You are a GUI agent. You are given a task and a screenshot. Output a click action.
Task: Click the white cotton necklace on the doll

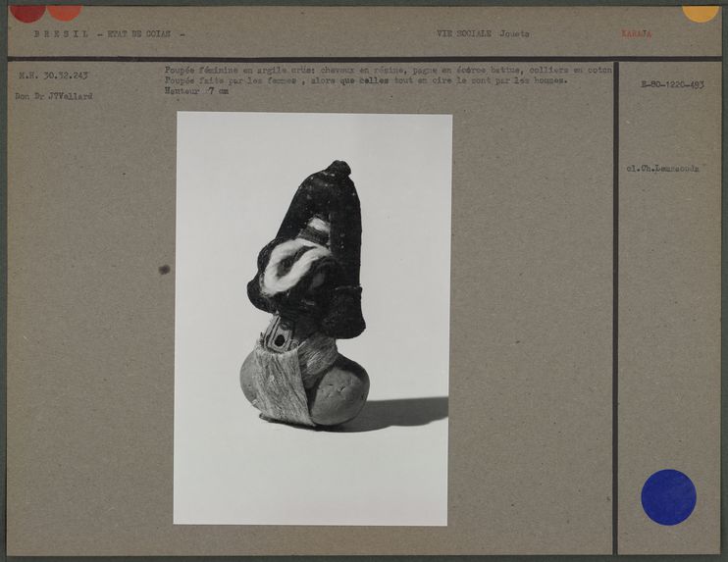(294, 260)
